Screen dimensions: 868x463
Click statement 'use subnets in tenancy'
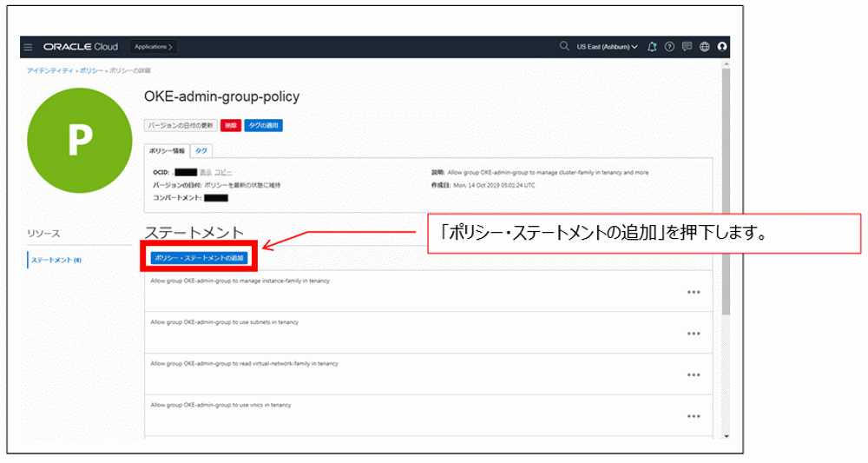point(225,322)
